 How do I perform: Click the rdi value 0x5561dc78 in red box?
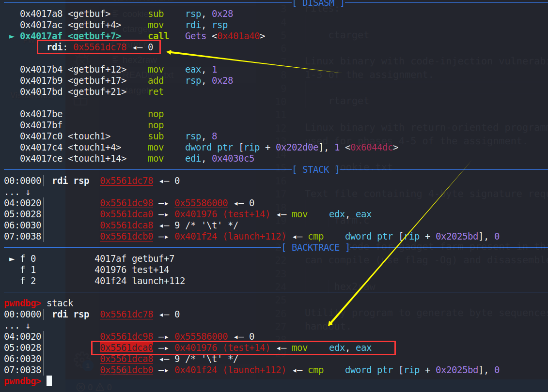point(100,47)
